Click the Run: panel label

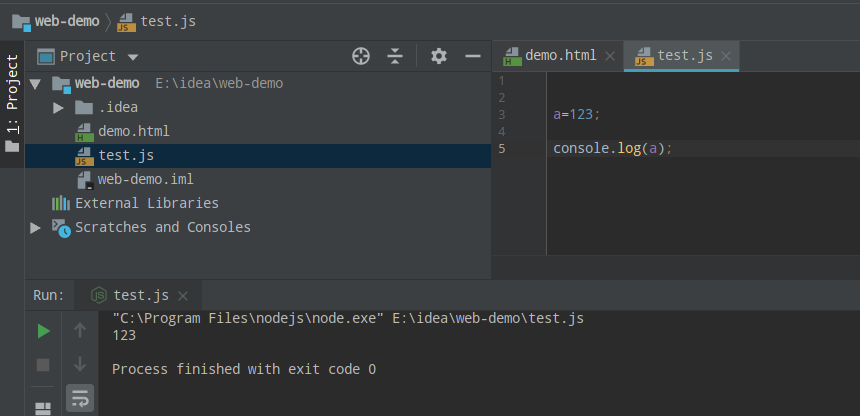point(49,295)
